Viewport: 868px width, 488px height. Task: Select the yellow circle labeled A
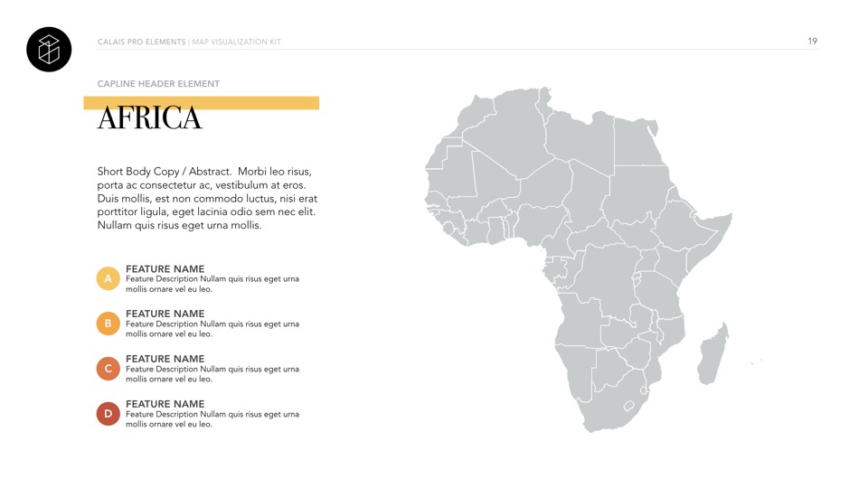pos(108,278)
